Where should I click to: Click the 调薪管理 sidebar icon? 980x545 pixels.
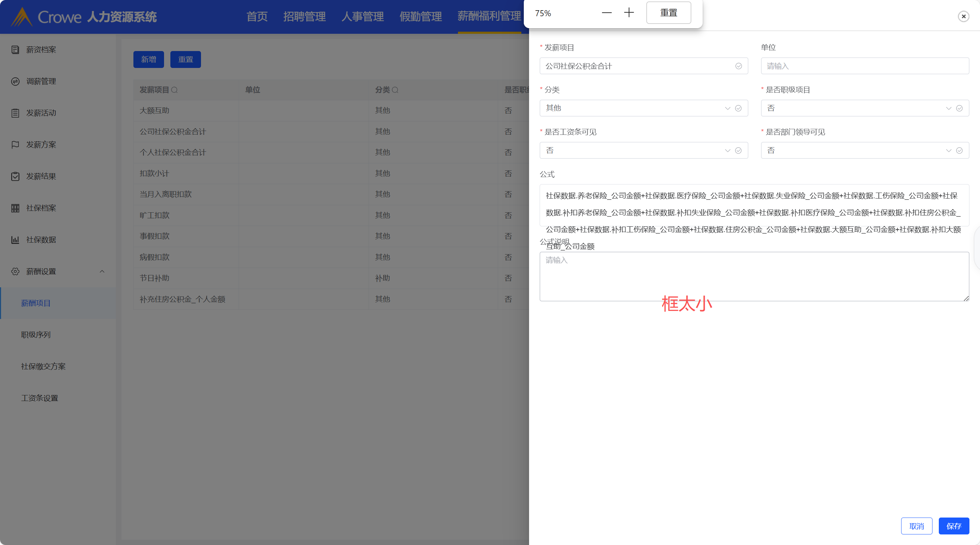coord(15,81)
